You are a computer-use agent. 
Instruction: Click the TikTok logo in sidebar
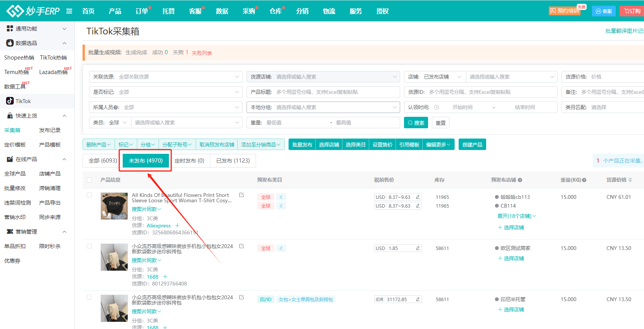click(10, 101)
